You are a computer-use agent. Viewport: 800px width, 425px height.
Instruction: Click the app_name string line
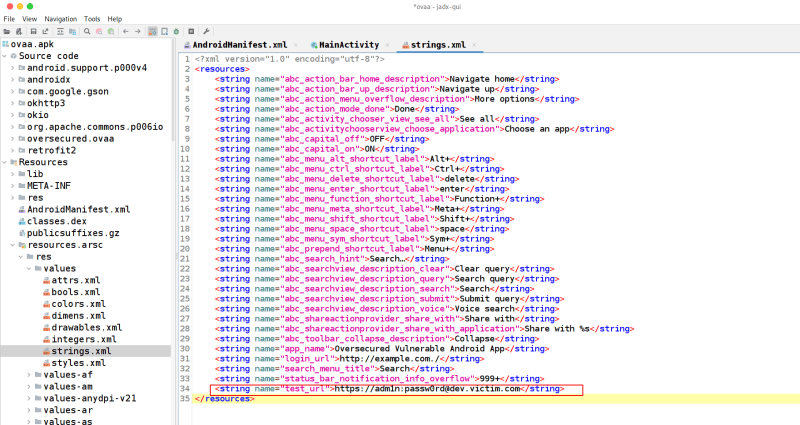[382, 348]
